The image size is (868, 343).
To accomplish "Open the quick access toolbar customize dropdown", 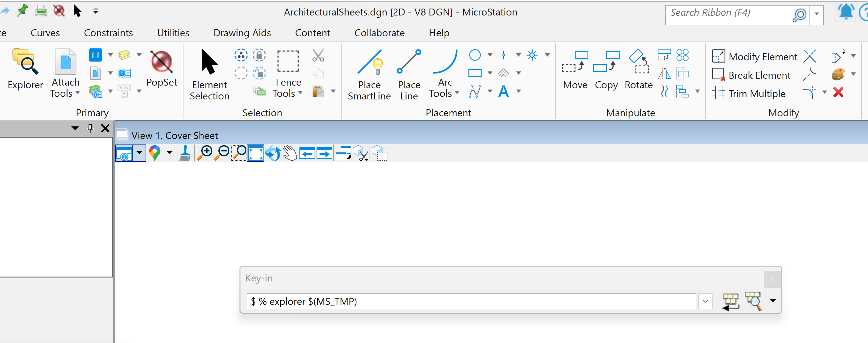I will pos(96,12).
